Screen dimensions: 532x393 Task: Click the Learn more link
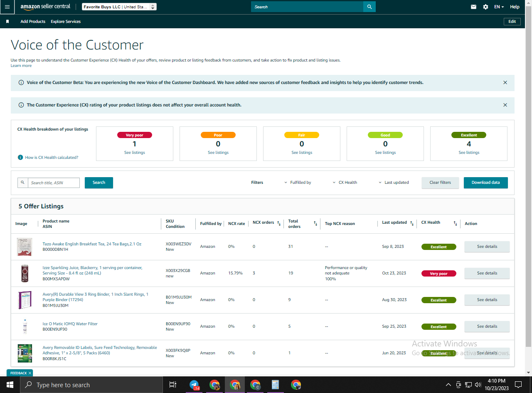click(x=21, y=66)
